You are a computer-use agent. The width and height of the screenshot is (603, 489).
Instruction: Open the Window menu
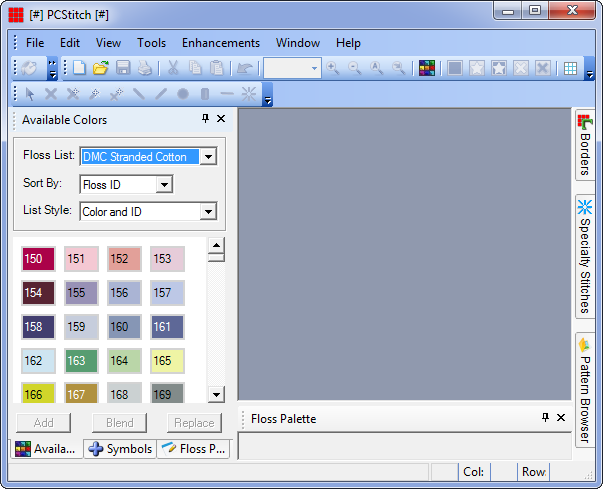[x=298, y=43]
